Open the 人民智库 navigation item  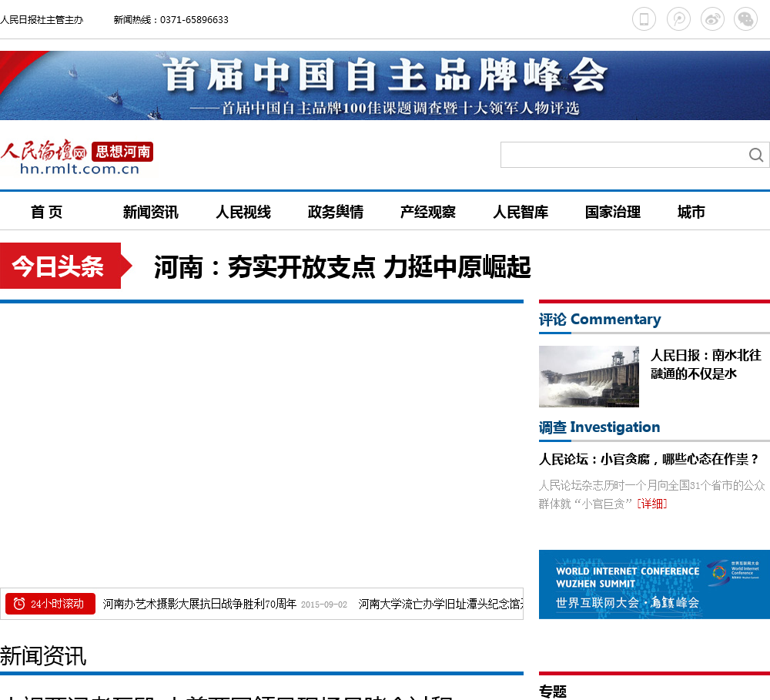(x=521, y=213)
